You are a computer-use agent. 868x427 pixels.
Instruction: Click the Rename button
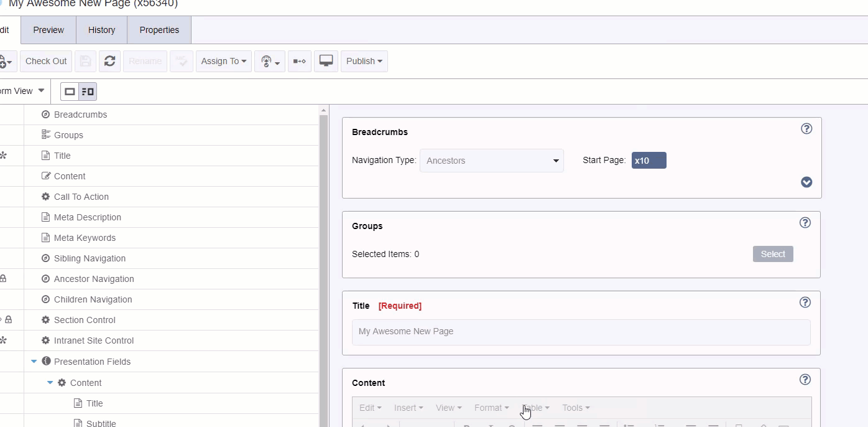coord(145,61)
